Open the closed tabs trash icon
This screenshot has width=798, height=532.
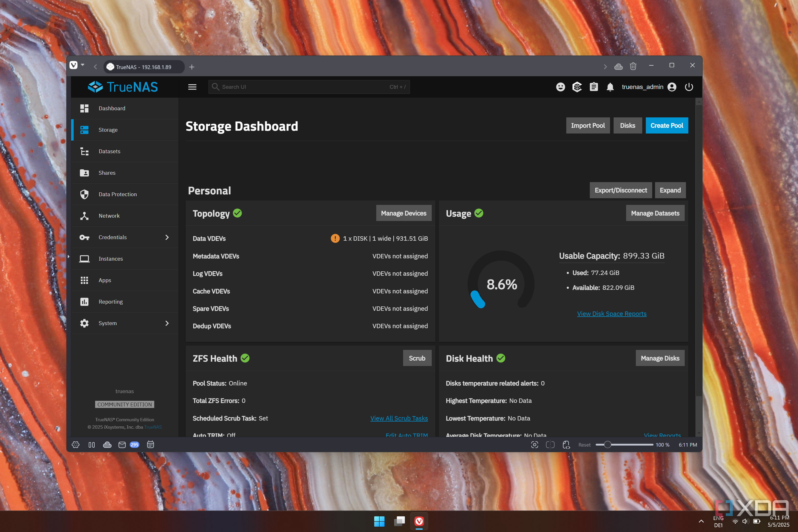633,66
